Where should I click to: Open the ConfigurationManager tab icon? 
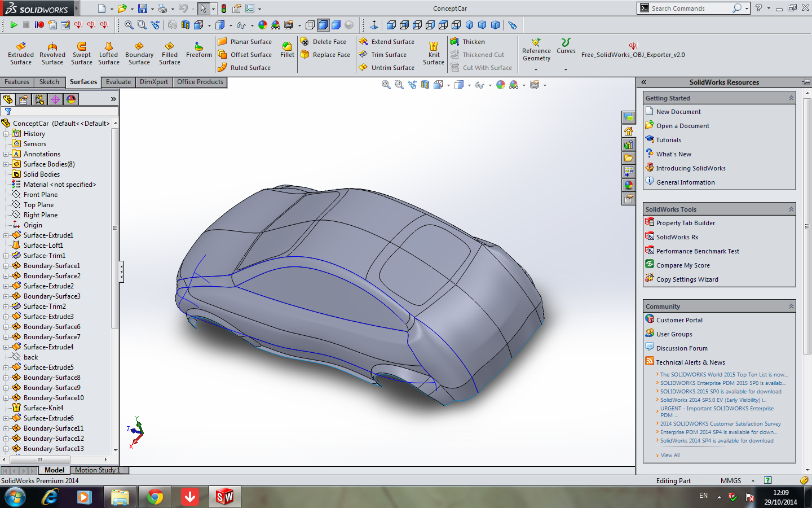[39, 99]
